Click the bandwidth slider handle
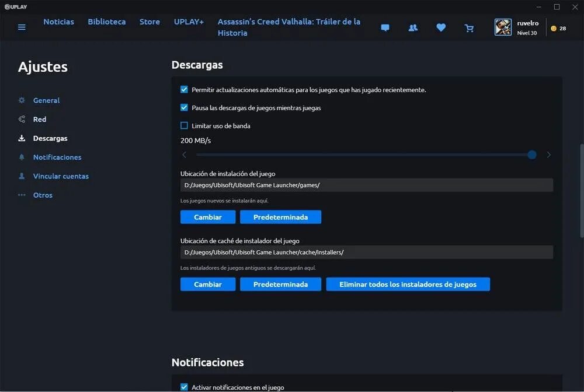This screenshot has height=392, width=584. pos(532,155)
